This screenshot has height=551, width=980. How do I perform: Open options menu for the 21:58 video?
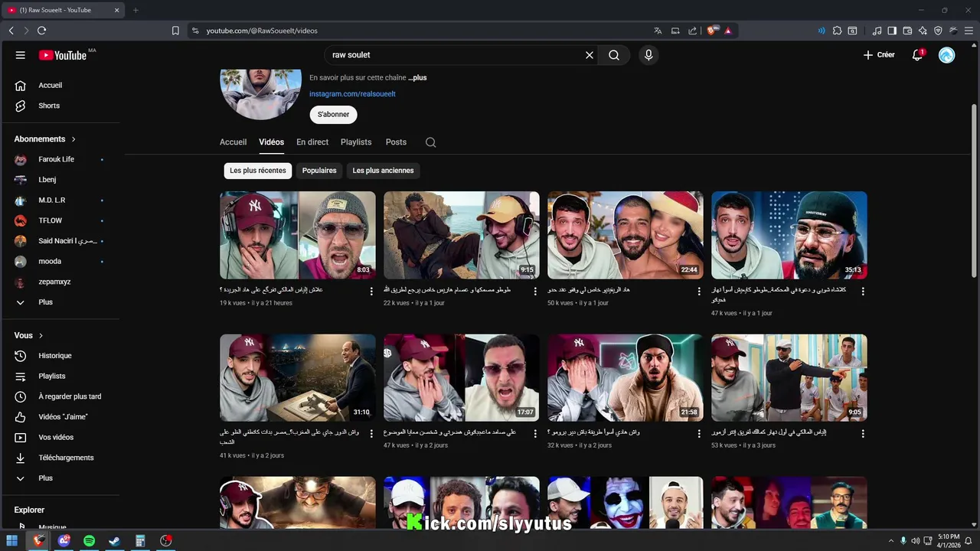[x=699, y=434]
